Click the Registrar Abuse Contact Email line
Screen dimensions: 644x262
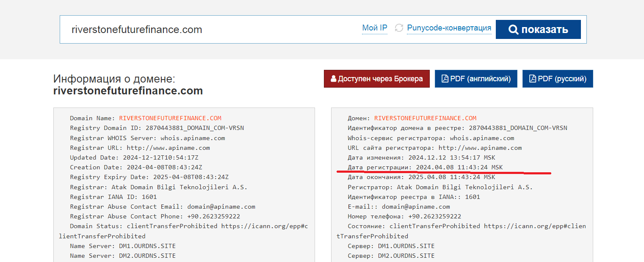(x=163, y=207)
